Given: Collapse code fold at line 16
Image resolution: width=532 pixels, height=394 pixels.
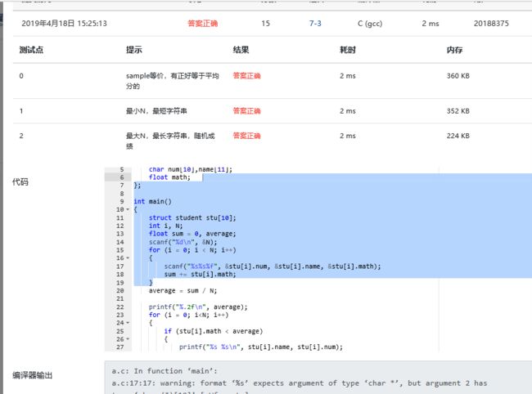Looking at the screenshot, I should click(128, 257).
